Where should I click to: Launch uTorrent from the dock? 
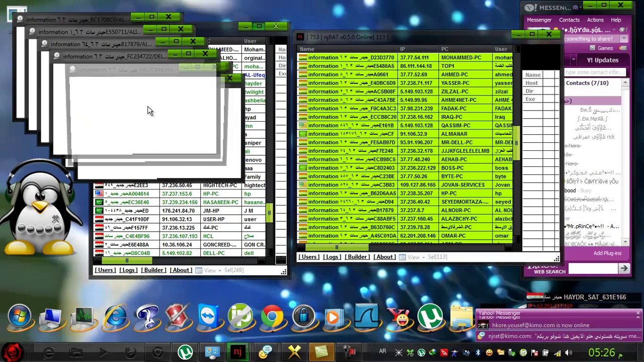[430, 317]
